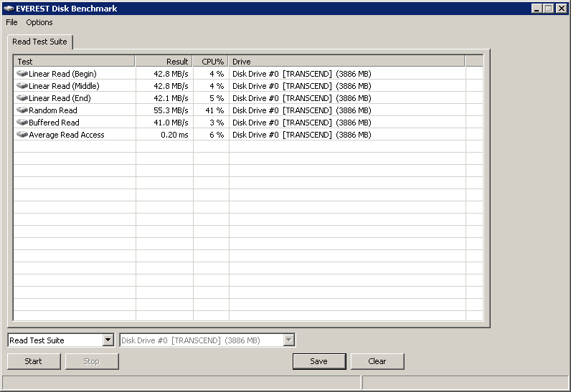Click the disk icon beside Buffered Read
The height and width of the screenshot is (392, 571).
tap(22, 123)
